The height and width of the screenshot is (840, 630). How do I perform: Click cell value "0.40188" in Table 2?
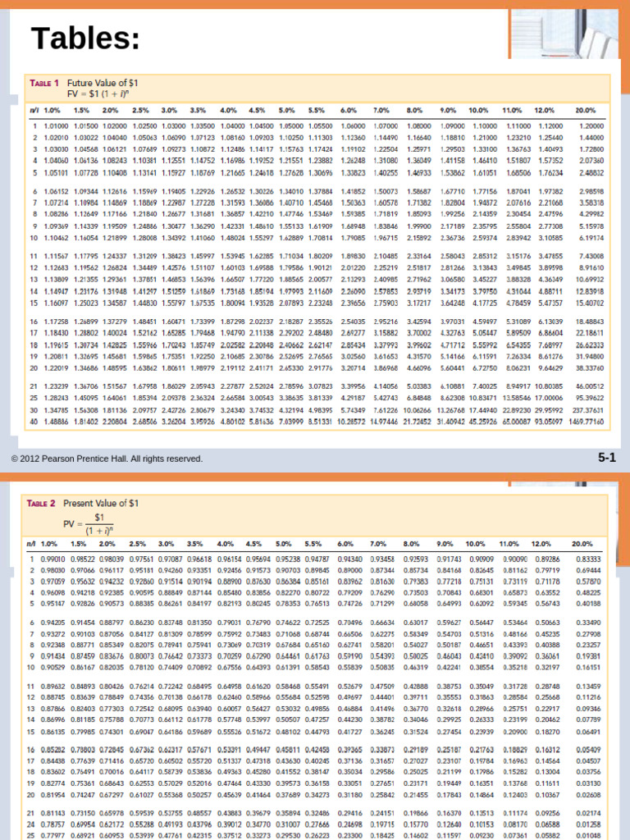(x=589, y=603)
